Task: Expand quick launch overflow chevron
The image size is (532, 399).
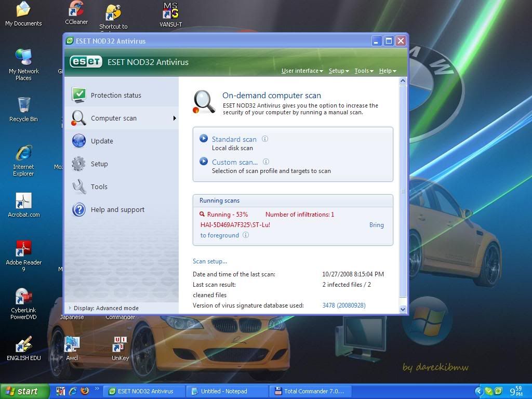Action: tap(97, 389)
